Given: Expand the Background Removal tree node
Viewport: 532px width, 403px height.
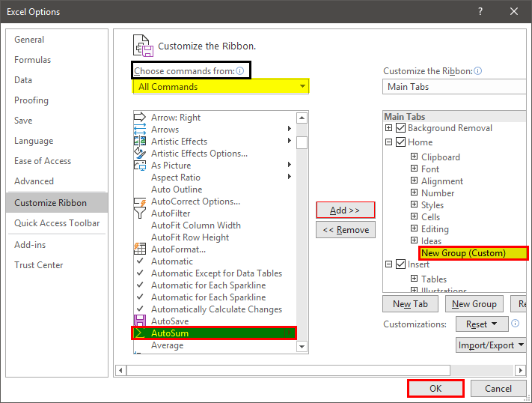Looking at the screenshot, I should click(x=389, y=128).
